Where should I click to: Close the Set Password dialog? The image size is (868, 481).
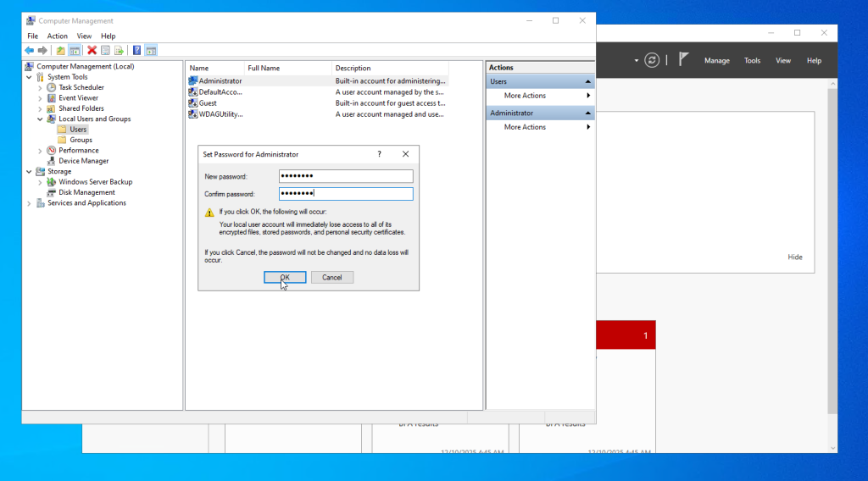coord(406,154)
